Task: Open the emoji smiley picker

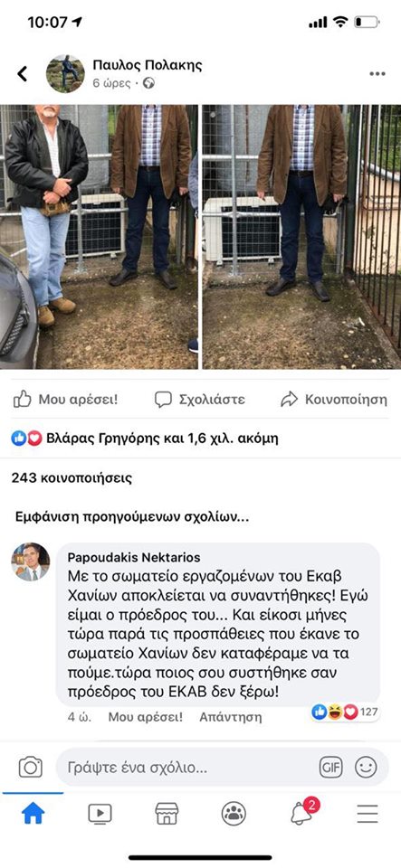Action: pyautogui.click(x=366, y=768)
